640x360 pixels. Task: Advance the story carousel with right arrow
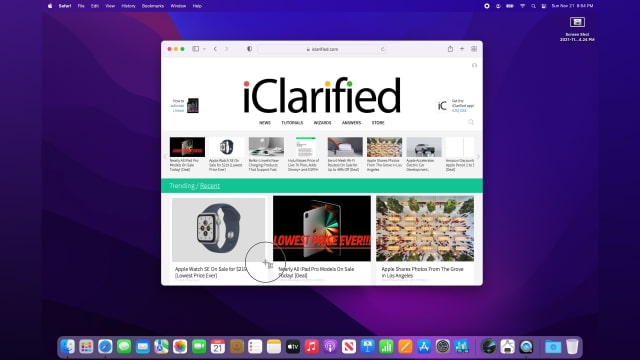[x=478, y=157]
